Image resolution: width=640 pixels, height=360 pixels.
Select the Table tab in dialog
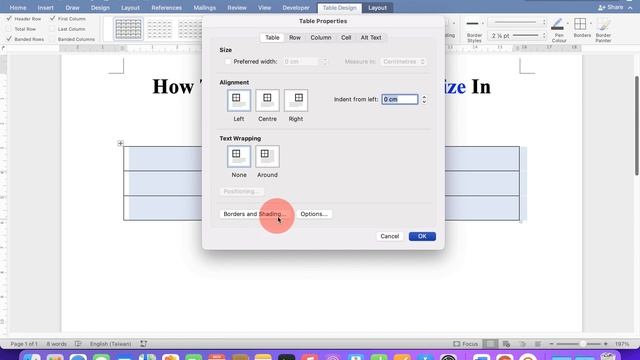[272, 38]
